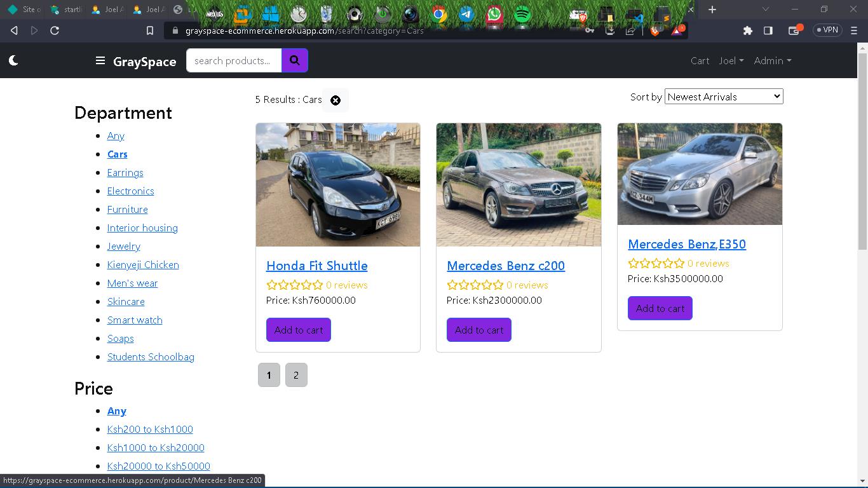Toggle dark mode with the moon icon

13,60
